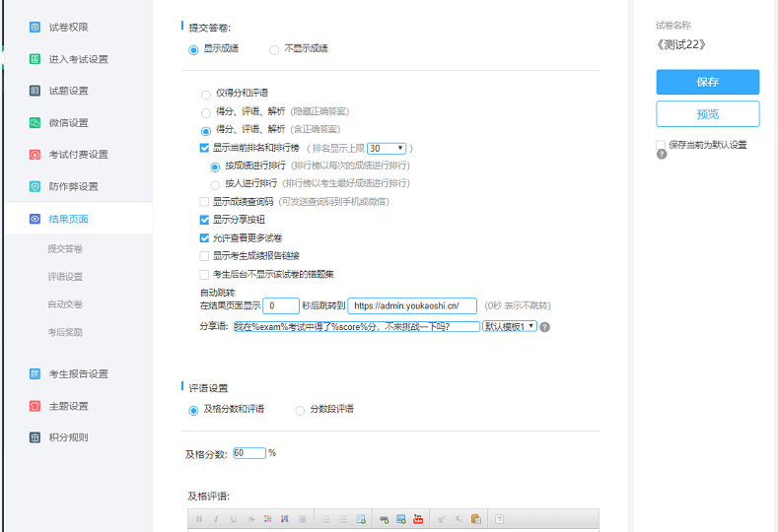Click the 预览 preview button
Viewport: 778px width, 532px height.
click(x=708, y=114)
